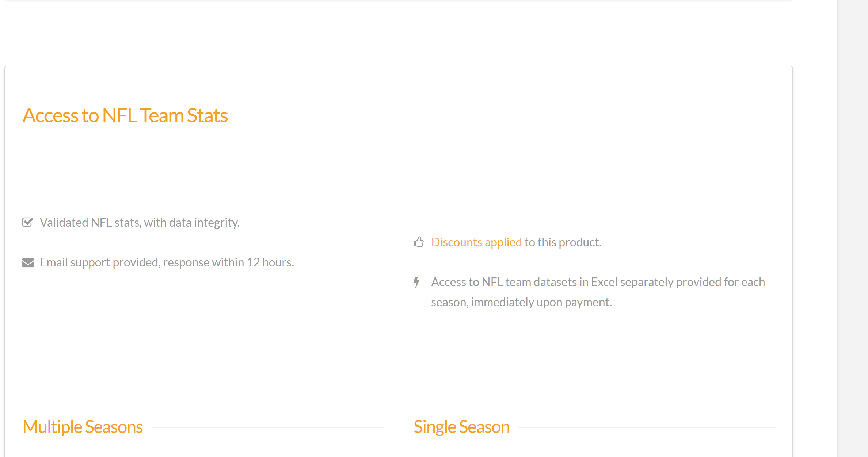This screenshot has width=868, height=457.
Task: Click the checkmark icon beside Validated NFL stats
Action: pyautogui.click(x=28, y=222)
